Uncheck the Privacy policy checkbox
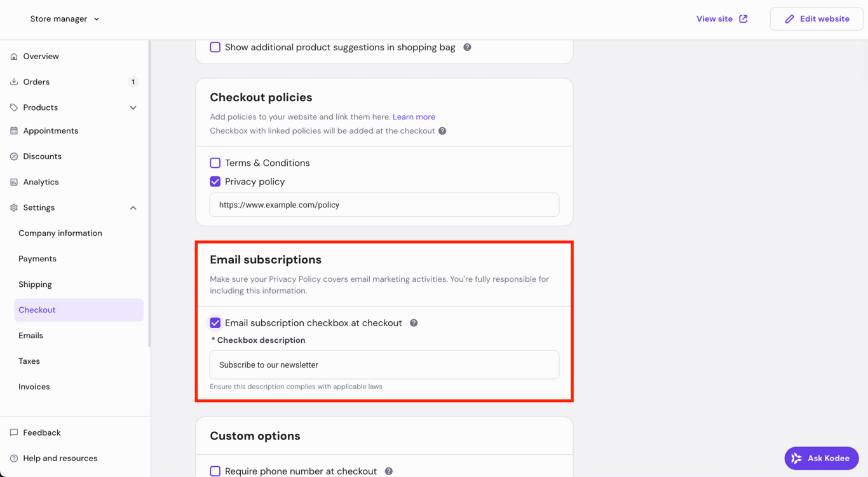Screen dimensions: 868x477 pos(215,181)
